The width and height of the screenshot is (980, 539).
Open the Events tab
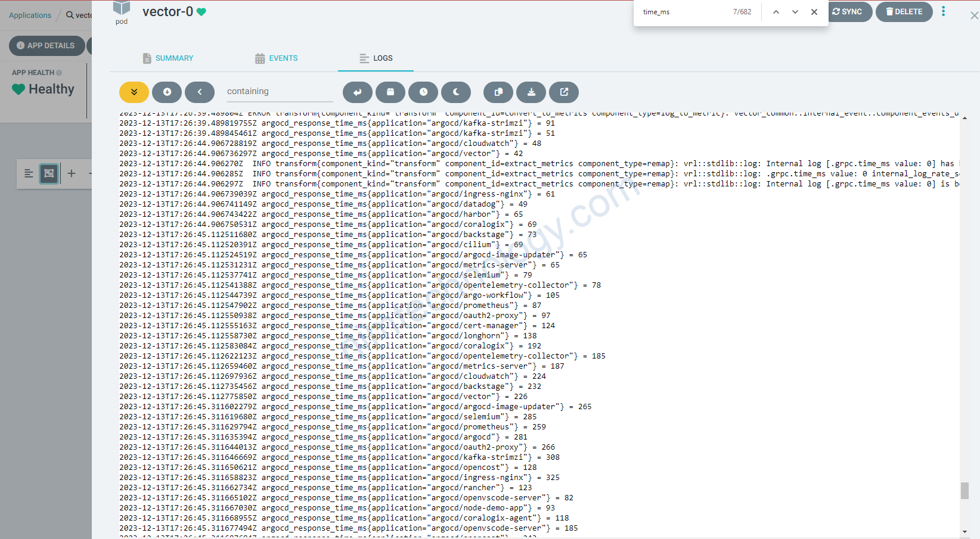click(277, 58)
